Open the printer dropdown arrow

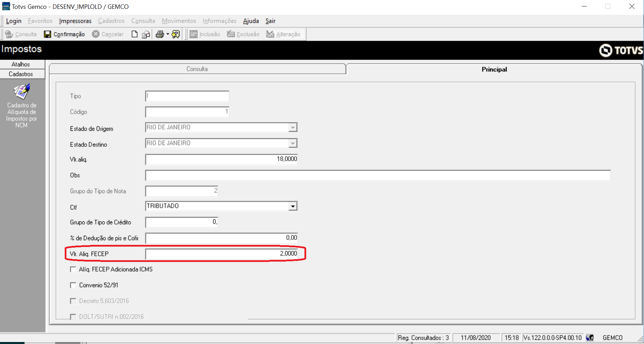coord(168,34)
